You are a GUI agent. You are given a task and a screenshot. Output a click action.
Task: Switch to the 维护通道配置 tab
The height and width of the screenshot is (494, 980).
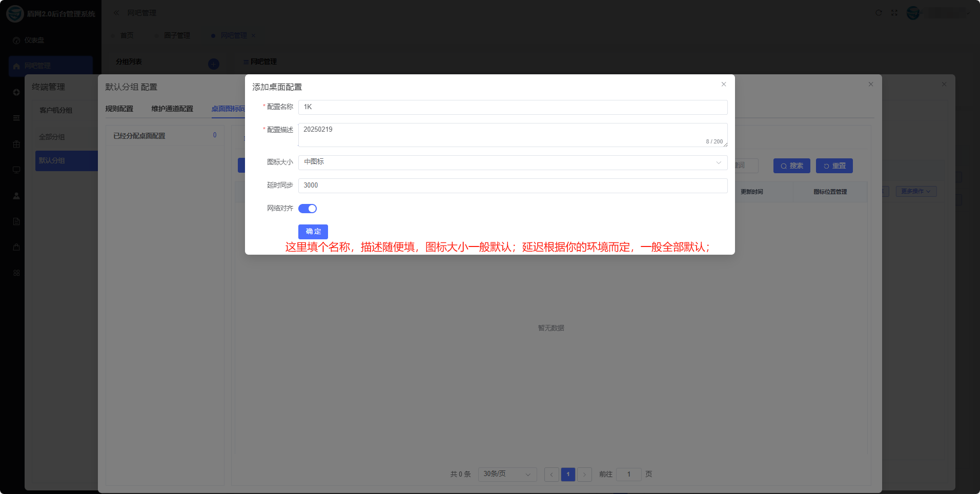172,109
